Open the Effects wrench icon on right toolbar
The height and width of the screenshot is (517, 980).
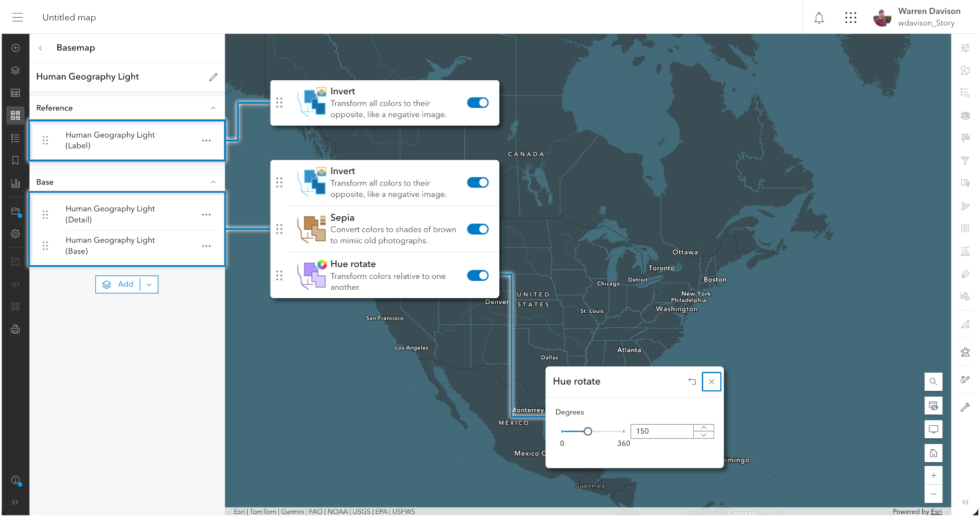click(965, 408)
